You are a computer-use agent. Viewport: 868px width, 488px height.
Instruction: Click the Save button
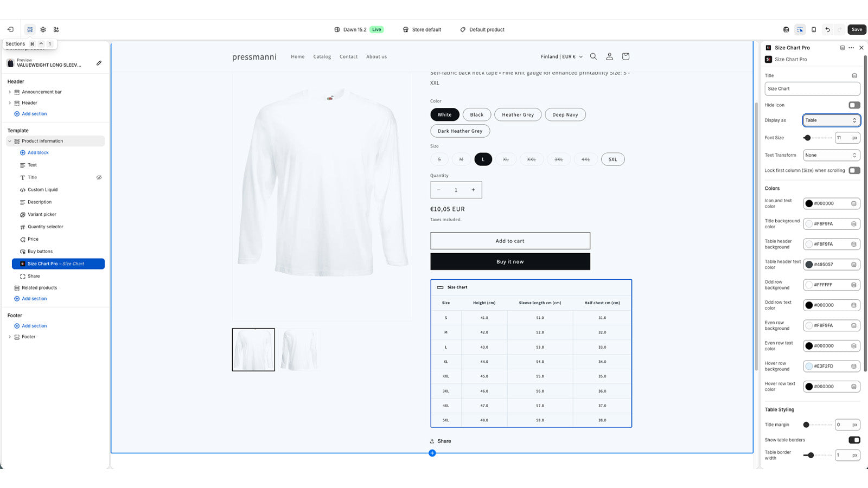[x=856, y=29]
